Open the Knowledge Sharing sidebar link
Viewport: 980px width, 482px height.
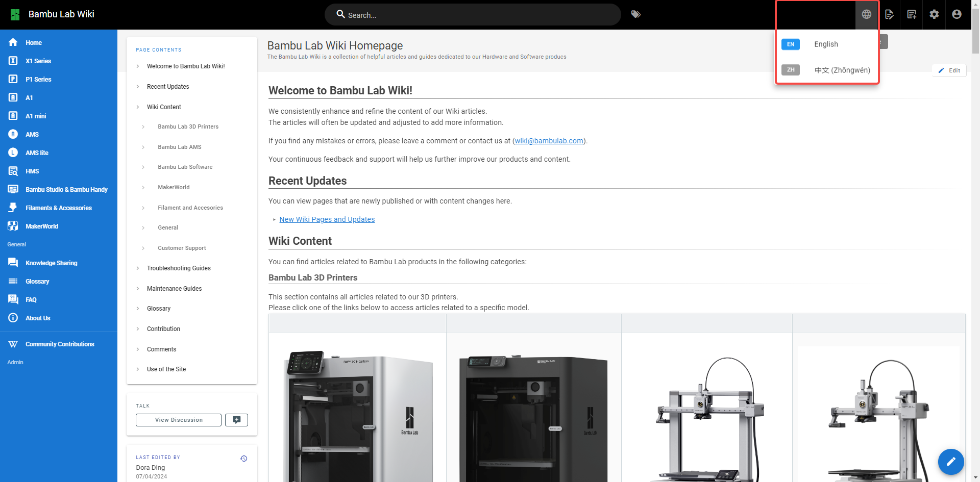(x=52, y=263)
